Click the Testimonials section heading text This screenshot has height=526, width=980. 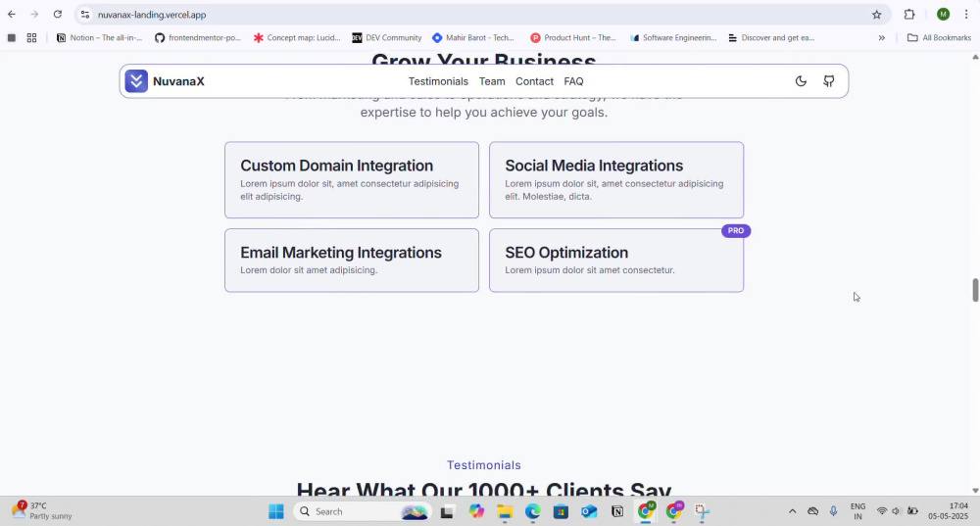[x=484, y=465]
